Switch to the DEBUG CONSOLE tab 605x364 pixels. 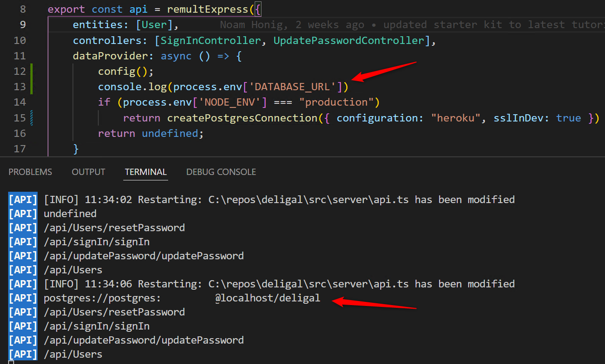pos(221,172)
